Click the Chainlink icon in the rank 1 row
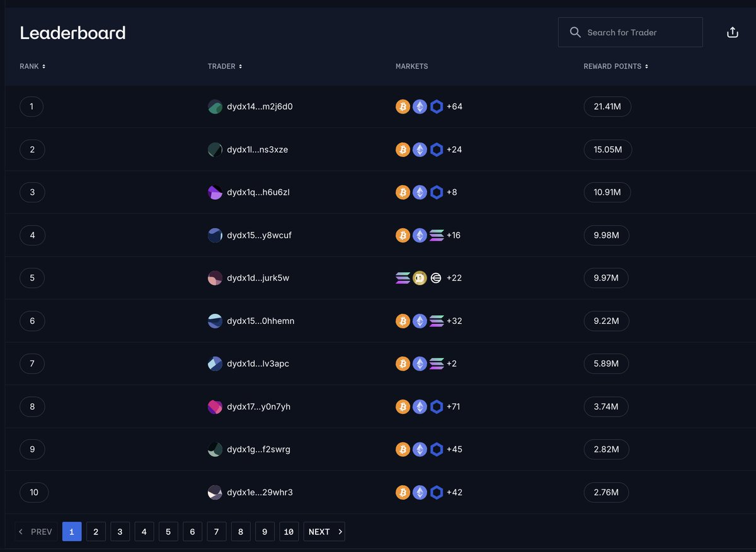The image size is (756, 552). tap(437, 106)
